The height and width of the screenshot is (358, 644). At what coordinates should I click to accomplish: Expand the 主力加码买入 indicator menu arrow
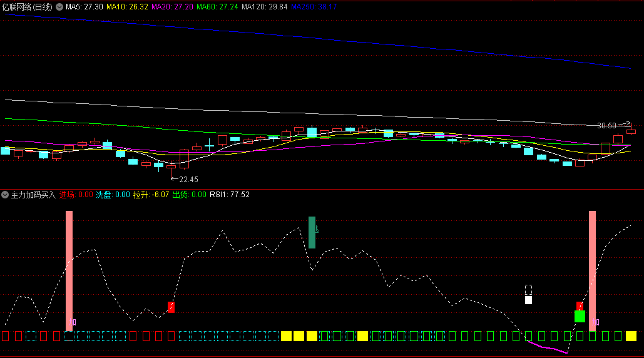tap(5, 195)
